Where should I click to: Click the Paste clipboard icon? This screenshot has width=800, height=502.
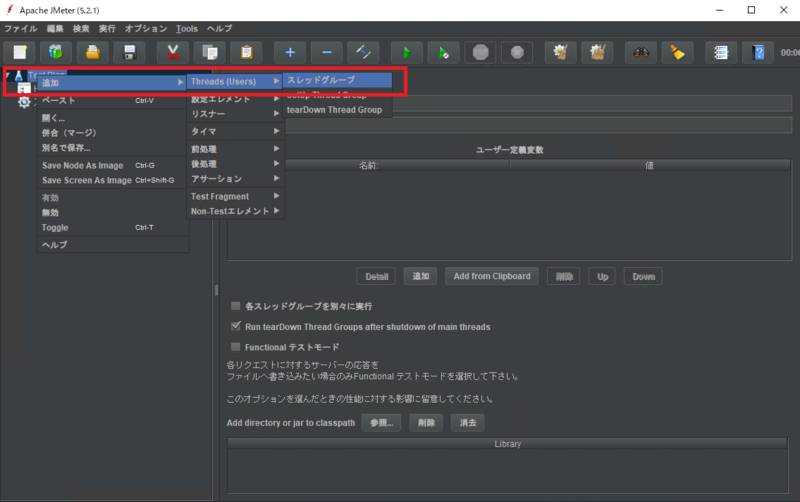point(246,53)
